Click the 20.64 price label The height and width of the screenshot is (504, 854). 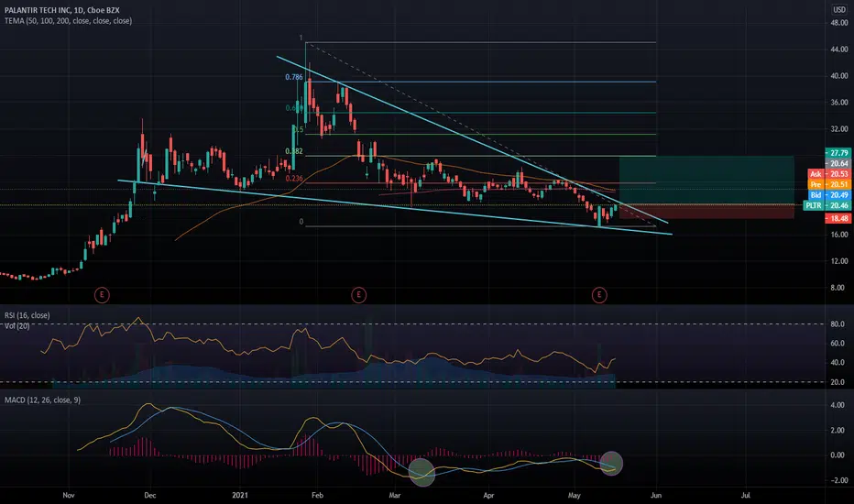coord(838,163)
